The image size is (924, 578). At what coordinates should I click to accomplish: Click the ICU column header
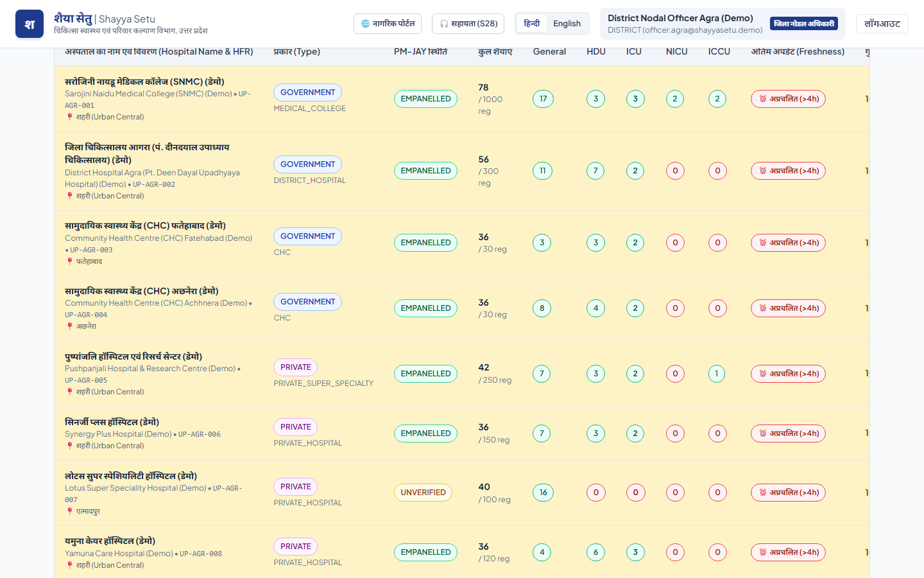(634, 51)
